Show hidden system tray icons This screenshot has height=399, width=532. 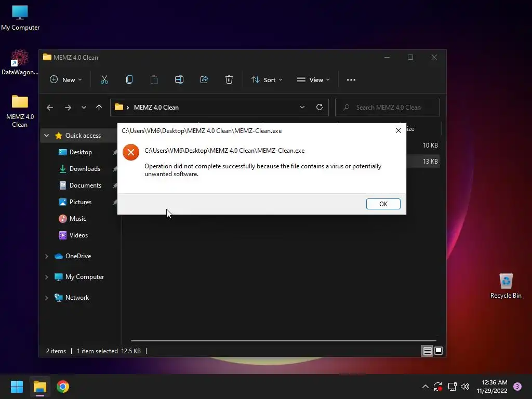[425, 387]
